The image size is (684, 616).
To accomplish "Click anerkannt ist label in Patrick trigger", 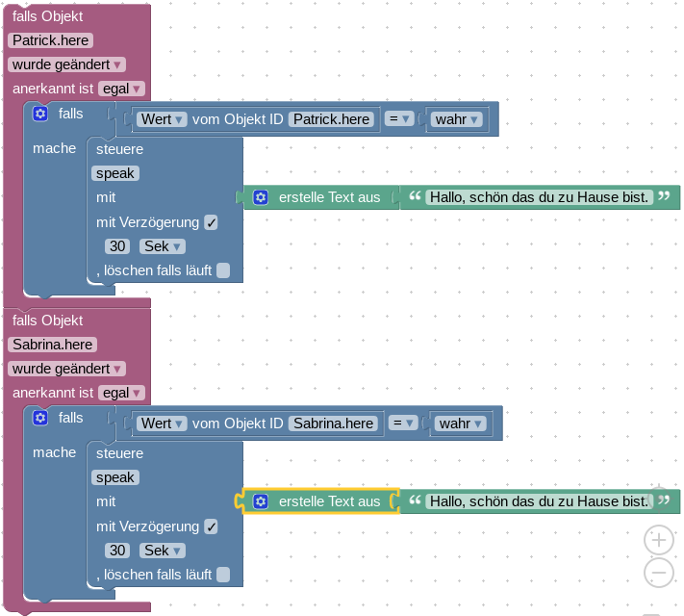I will pyautogui.click(x=53, y=89).
